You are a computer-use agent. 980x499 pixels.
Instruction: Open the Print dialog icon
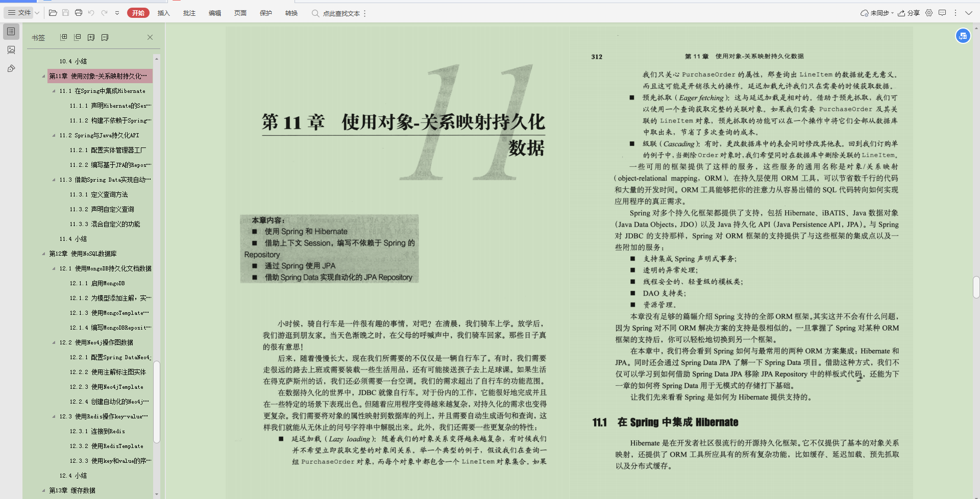point(79,13)
